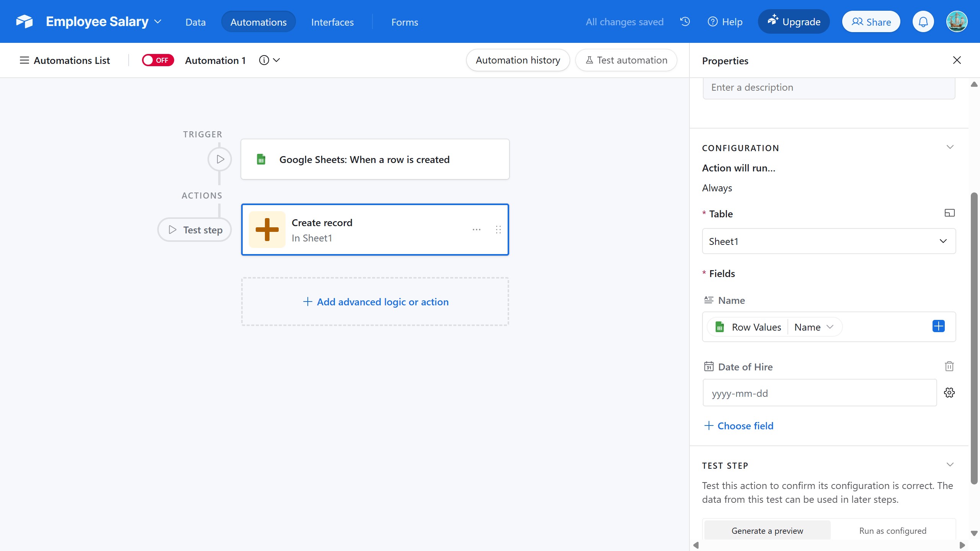Select Run as configured option
Image resolution: width=980 pixels, height=551 pixels.
pyautogui.click(x=893, y=530)
